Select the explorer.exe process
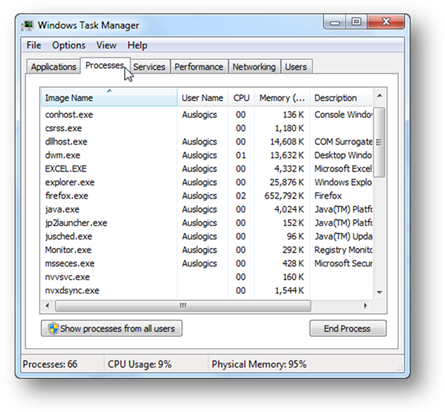This screenshot has width=445, height=412. pyautogui.click(x=207, y=182)
